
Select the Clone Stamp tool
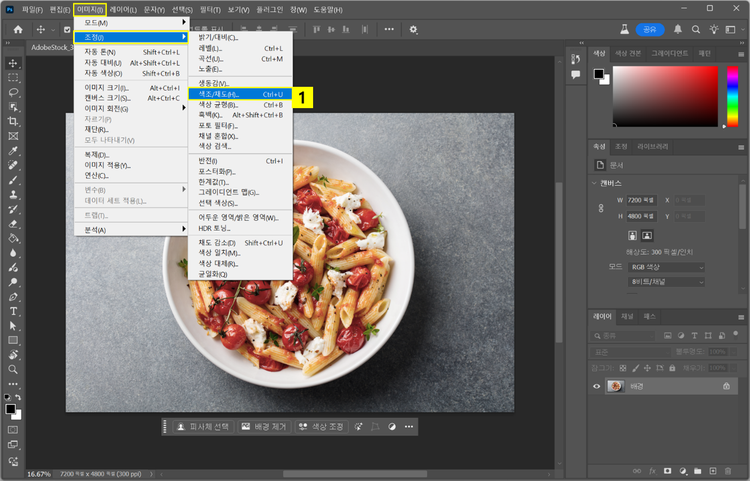coord(13,195)
